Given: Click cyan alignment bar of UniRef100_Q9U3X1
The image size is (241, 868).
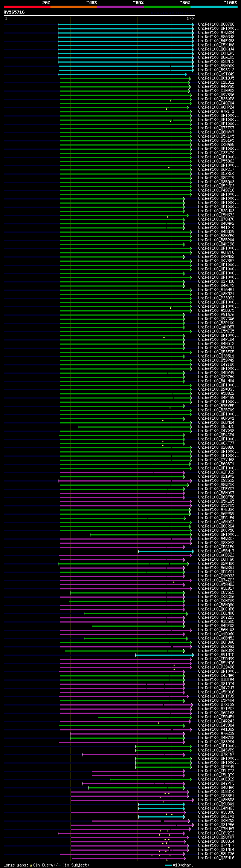Looking at the screenshot, I should click(162, 804).
